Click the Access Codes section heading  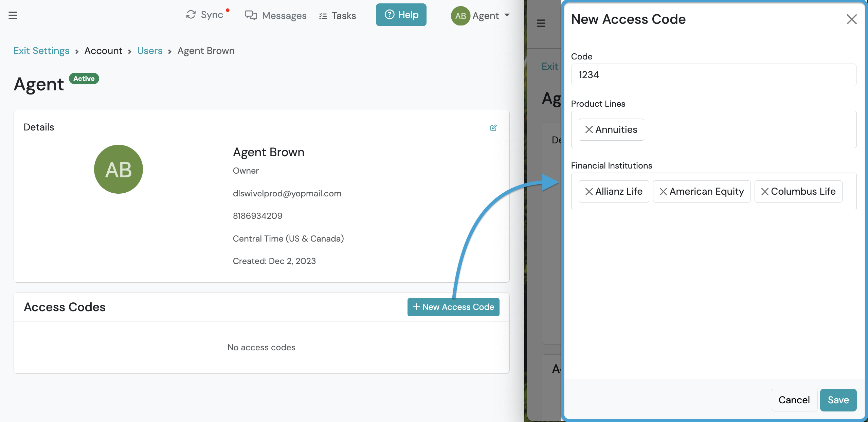click(65, 307)
